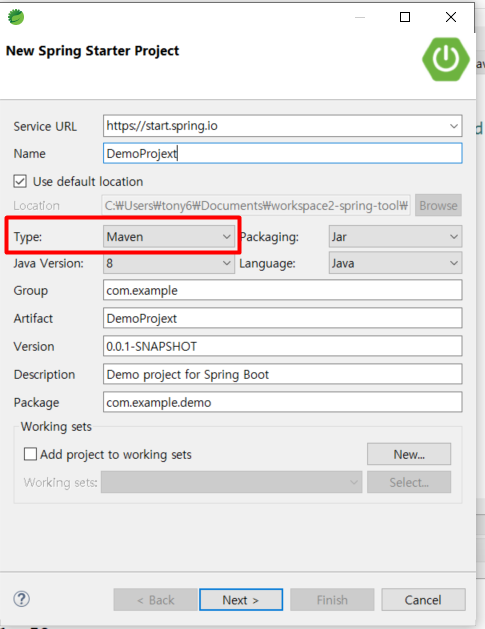485x629 pixels.
Task: Click the "Package" label
Action: point(36,403)
